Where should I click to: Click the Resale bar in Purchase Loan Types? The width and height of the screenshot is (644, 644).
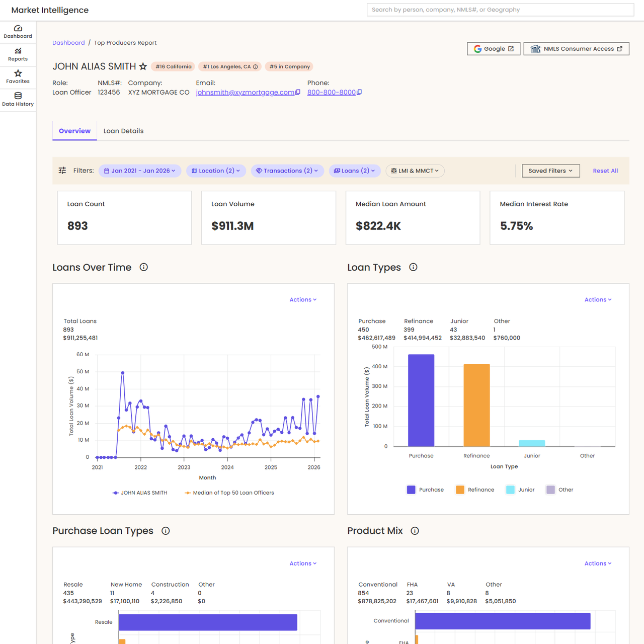(x=208, y=622)
